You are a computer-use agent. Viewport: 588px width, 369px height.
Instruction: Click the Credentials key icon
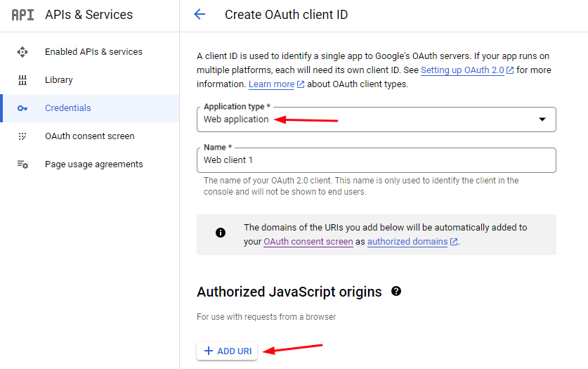click(x=22, y=108)
